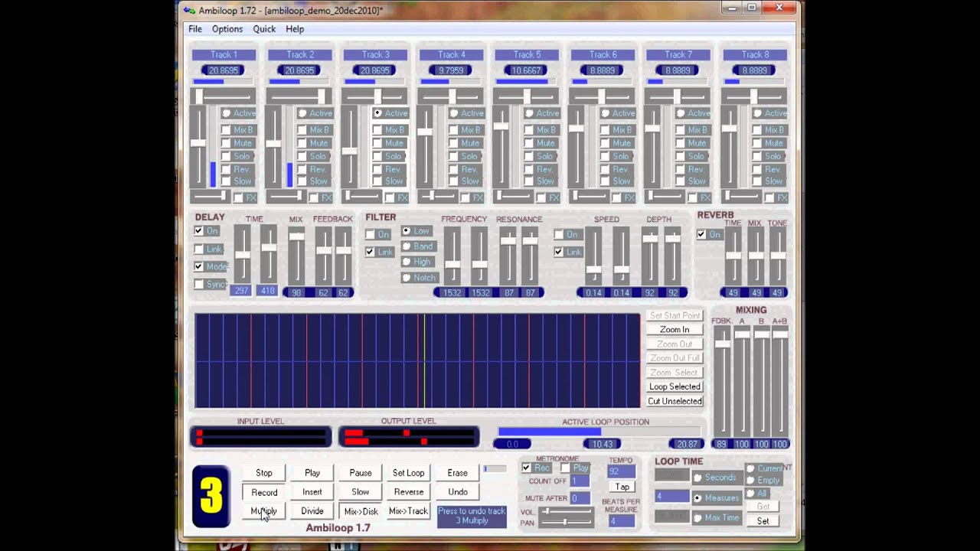Click the Tempo field showing 92

click(x=621, y=472)
